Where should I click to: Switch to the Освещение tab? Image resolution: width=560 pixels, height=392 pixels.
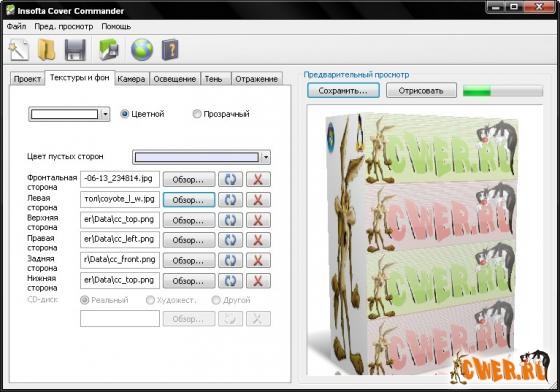[x=175, y=79]
